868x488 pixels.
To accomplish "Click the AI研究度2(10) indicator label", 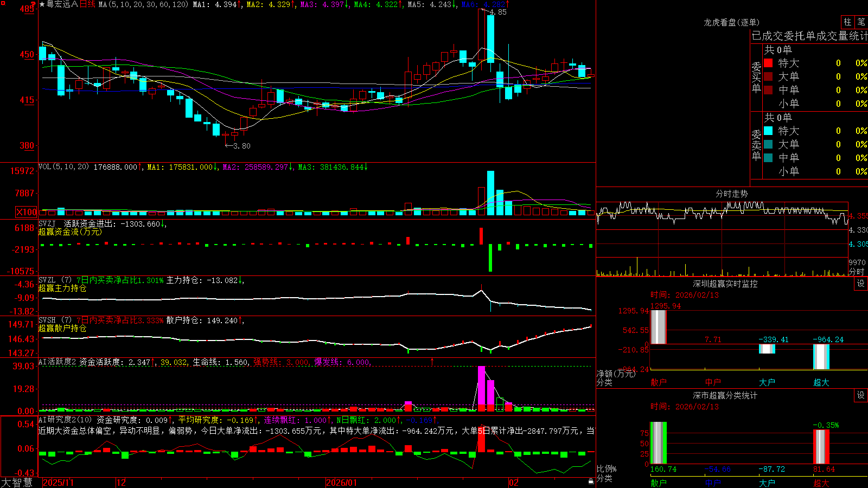I will point(65,420).
